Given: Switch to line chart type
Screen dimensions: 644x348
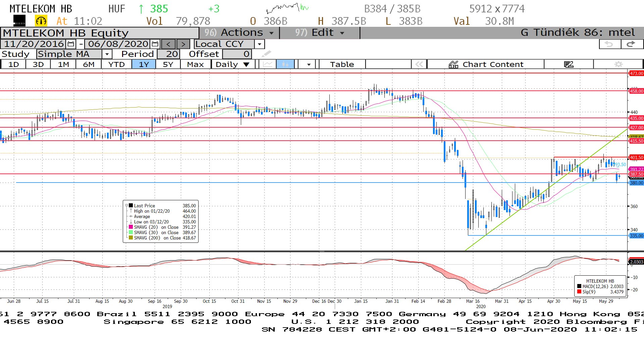Looking at the screenshot, I should (267, 64).
